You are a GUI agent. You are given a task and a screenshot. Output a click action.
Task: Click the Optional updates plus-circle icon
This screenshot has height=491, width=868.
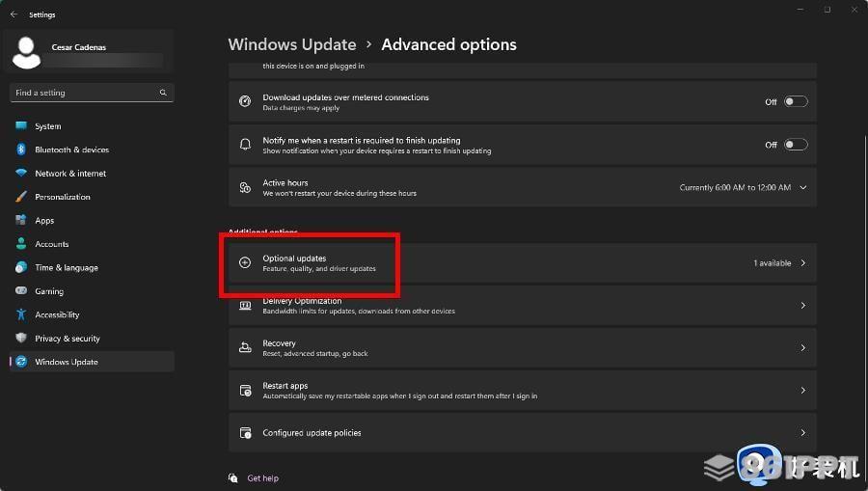(x=245, y=262)
